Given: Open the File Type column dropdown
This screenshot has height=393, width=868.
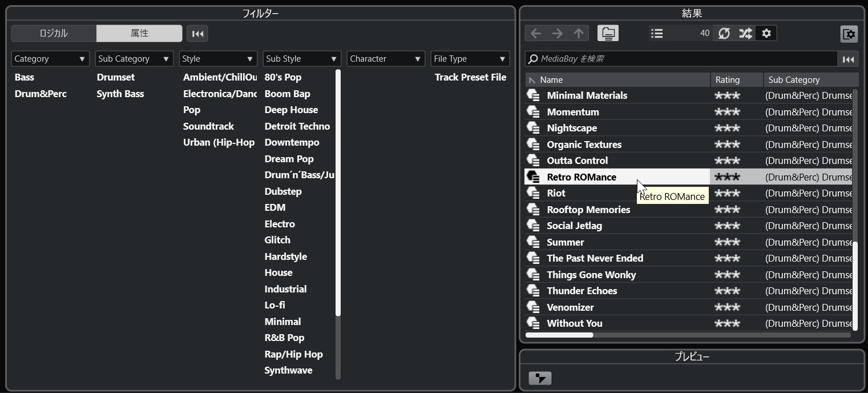Looking at the screenshot, I should tap(470, 59).
